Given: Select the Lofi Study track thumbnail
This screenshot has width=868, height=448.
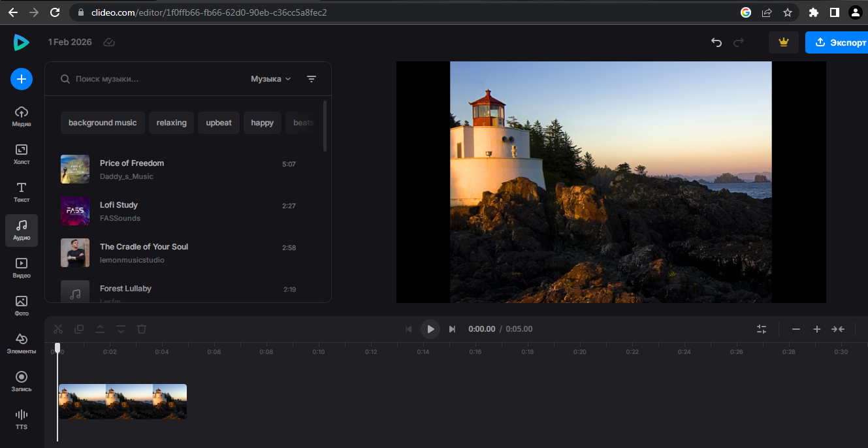Looking at the screenshot, I should 75,211.
